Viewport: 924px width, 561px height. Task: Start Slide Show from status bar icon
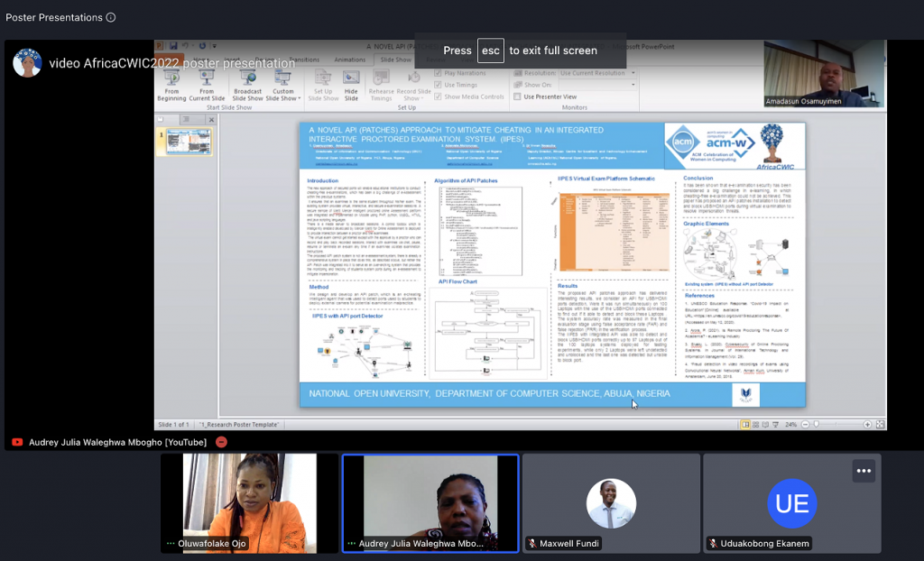tap(776, 424)
